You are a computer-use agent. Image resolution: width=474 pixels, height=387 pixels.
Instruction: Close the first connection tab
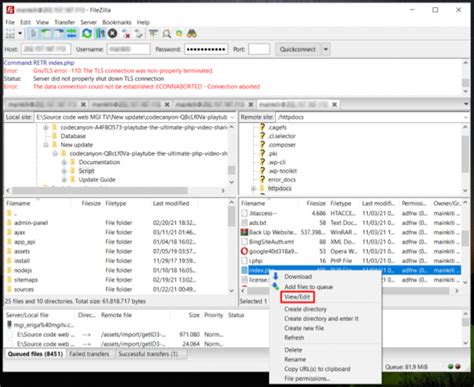pos(83,105)
